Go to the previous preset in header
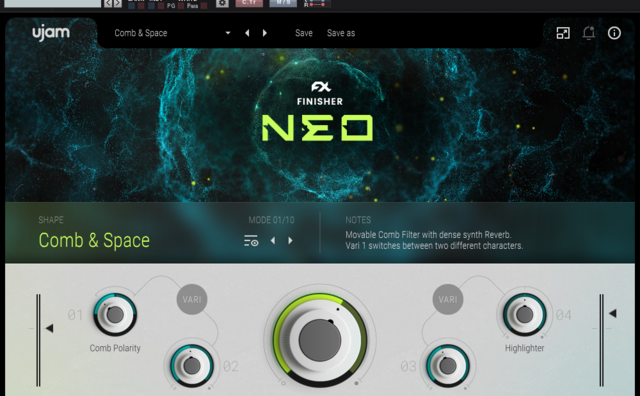This screenshot has height=396, width=640. click(x=247, y=33)
